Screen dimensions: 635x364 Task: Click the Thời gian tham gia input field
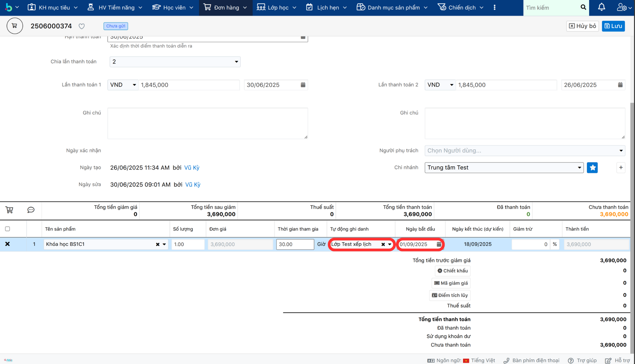click(x=295, y=244)
